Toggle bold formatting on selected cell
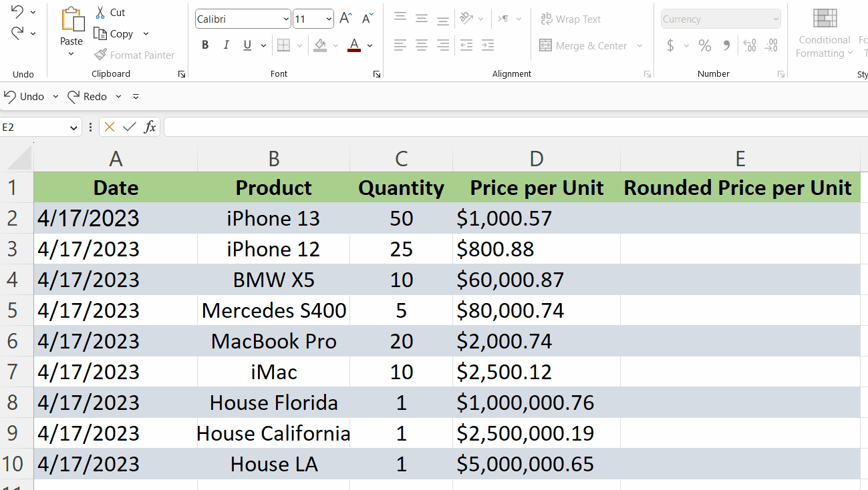The width and height of the screenshot is (868, 490). coord(205,45)
